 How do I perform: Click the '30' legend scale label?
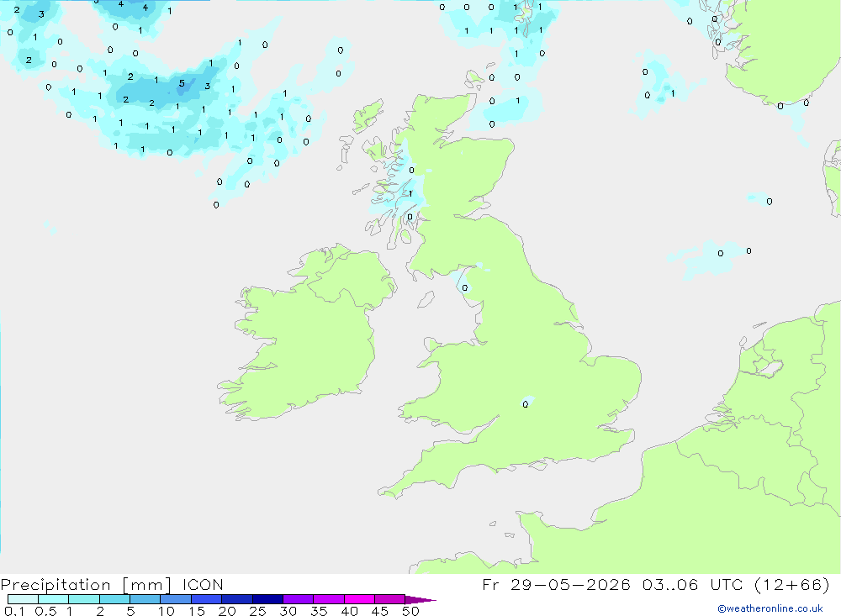(x=288, y=611)
